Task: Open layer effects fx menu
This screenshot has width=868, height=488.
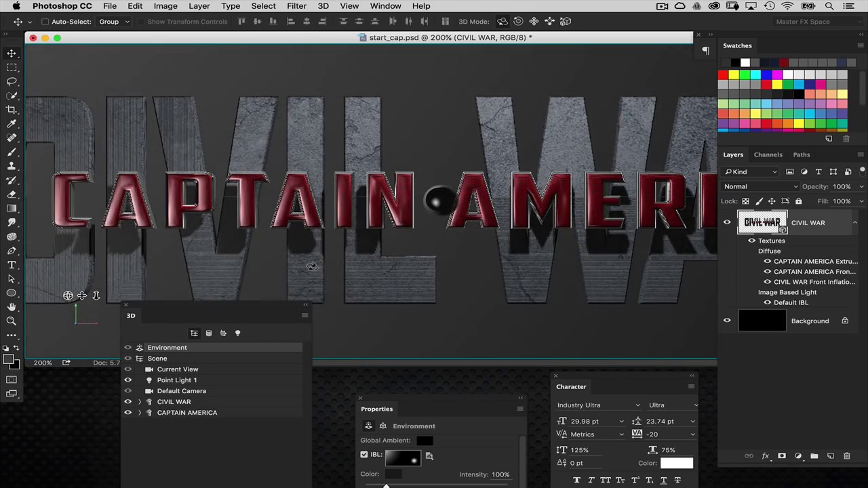Action: point(766,456)
